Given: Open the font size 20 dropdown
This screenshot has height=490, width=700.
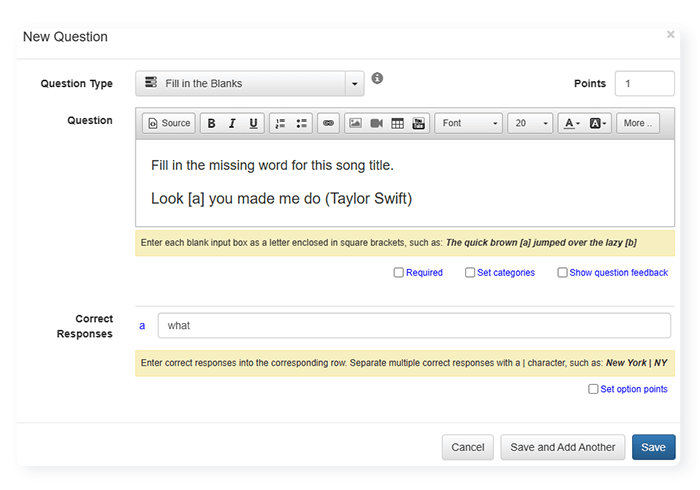Looking at the screenshot, I should (530, 123).
